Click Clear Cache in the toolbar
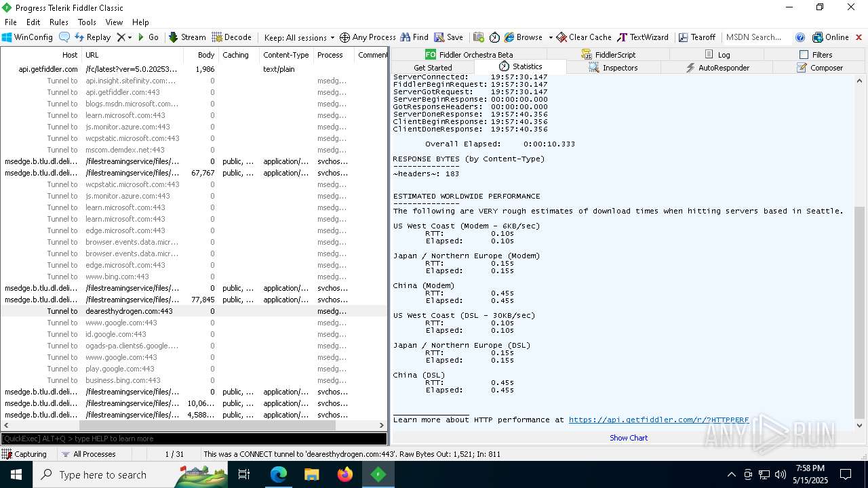This screenshot has height=488, width=868. (x=584, y=37)
